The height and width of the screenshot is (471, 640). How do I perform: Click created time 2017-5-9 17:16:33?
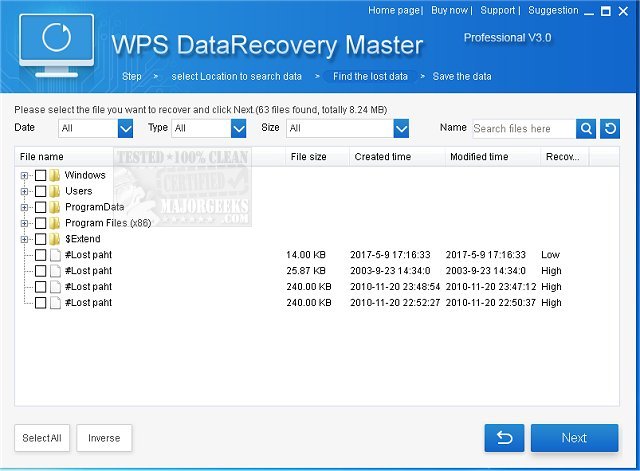390,255
